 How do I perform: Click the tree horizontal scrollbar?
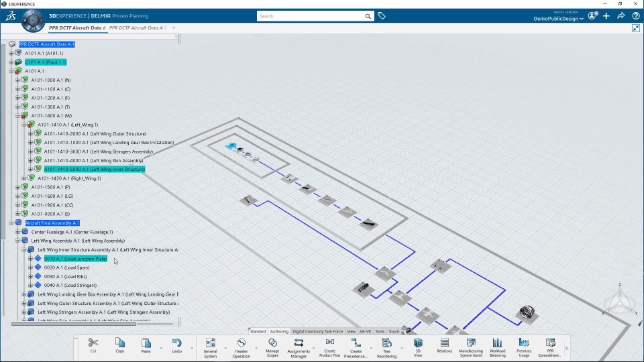pyautogui.click(x=74, y=324)
